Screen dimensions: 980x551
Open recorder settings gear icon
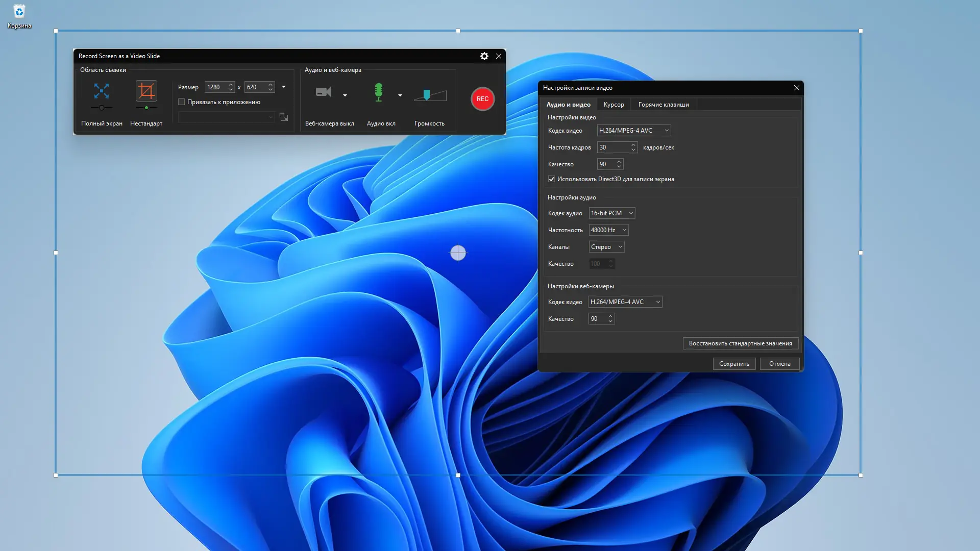pos(484,56)
